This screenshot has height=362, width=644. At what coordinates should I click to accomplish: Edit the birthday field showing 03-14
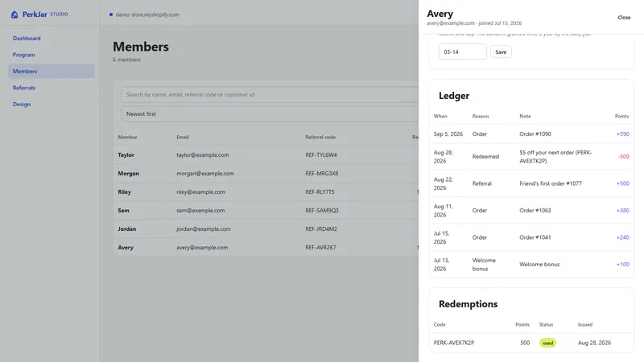tap(462, 51)
